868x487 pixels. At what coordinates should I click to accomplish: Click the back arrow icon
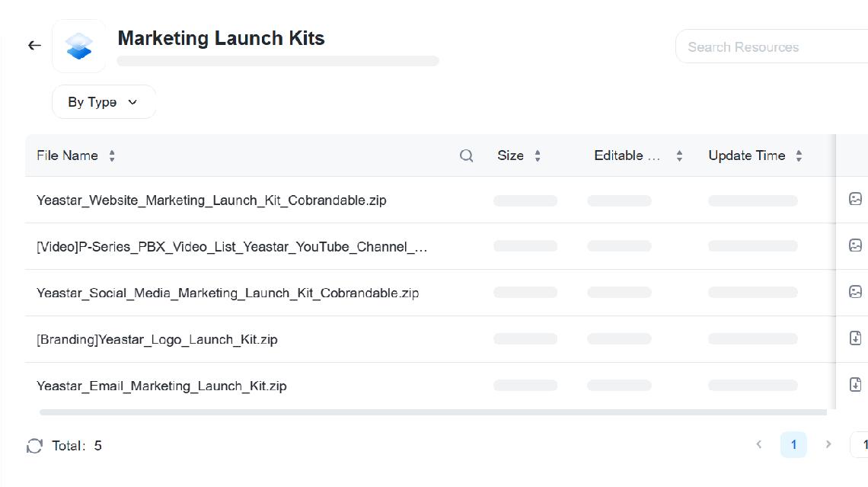[x=34, y=46]
